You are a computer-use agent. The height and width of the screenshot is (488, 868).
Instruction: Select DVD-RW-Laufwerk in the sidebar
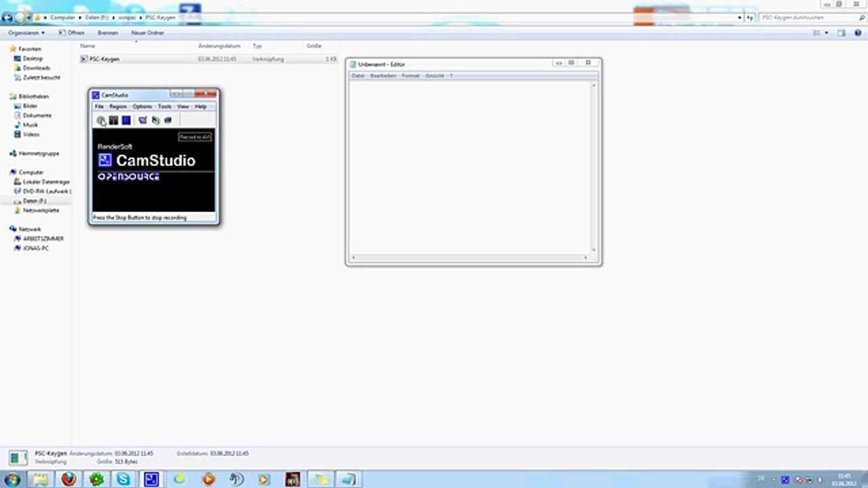coord(42,191)
